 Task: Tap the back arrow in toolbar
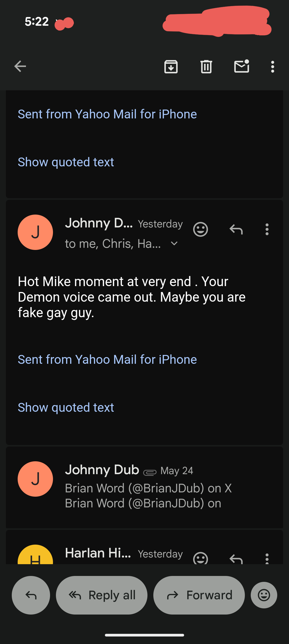tap(20, 66)
